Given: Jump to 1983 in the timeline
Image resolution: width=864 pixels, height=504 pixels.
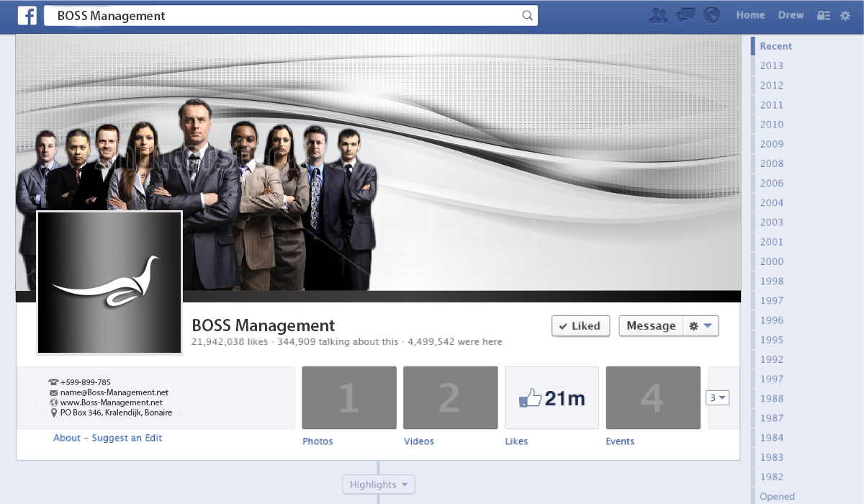Looking at the screenshot, I should tap(771, 457).
